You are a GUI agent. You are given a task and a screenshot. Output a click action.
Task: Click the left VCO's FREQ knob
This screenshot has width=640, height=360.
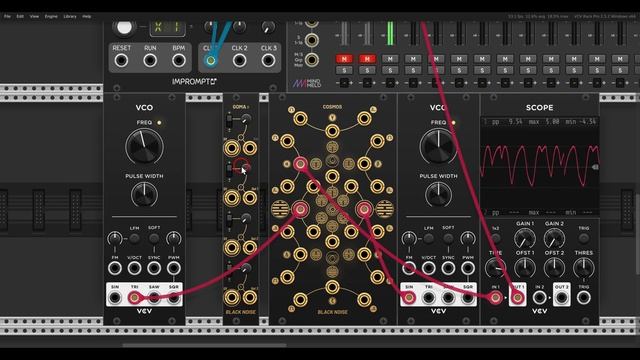144,147
